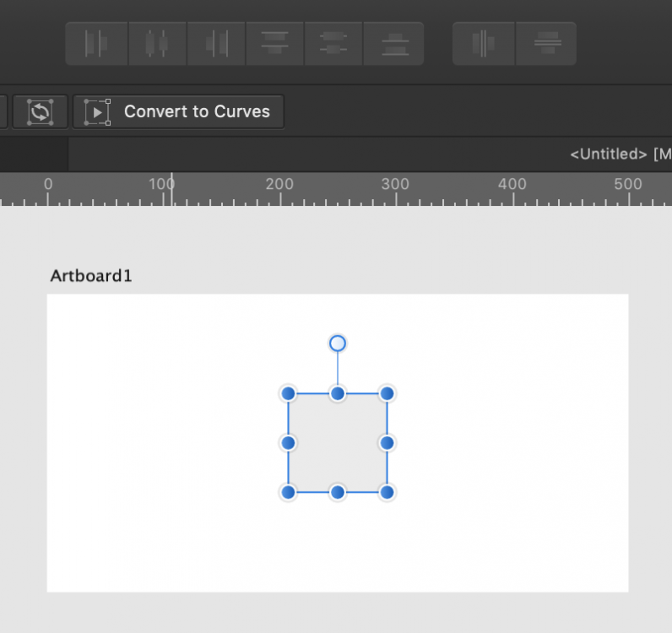Toggle the Cycle Selection Box icon
The image size is (672, 633).
(x=41, y=111)
